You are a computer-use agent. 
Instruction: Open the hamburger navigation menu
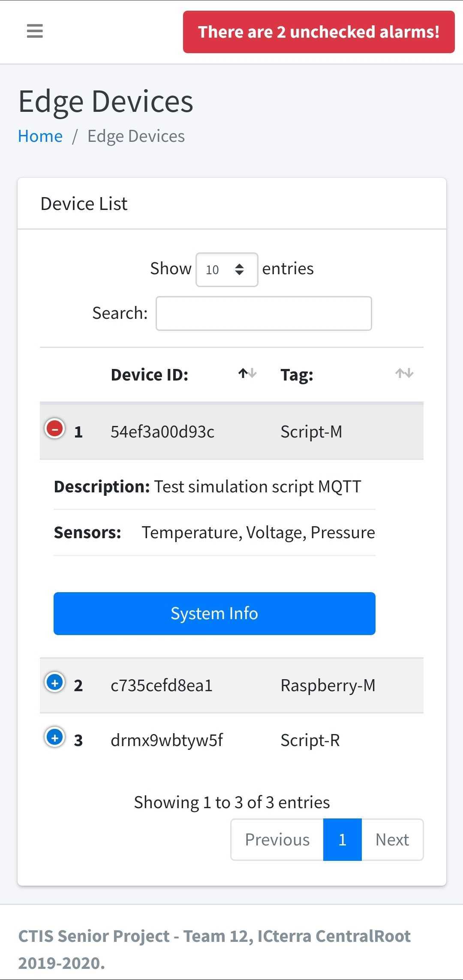pyautogui.click(x=35, y=31)
